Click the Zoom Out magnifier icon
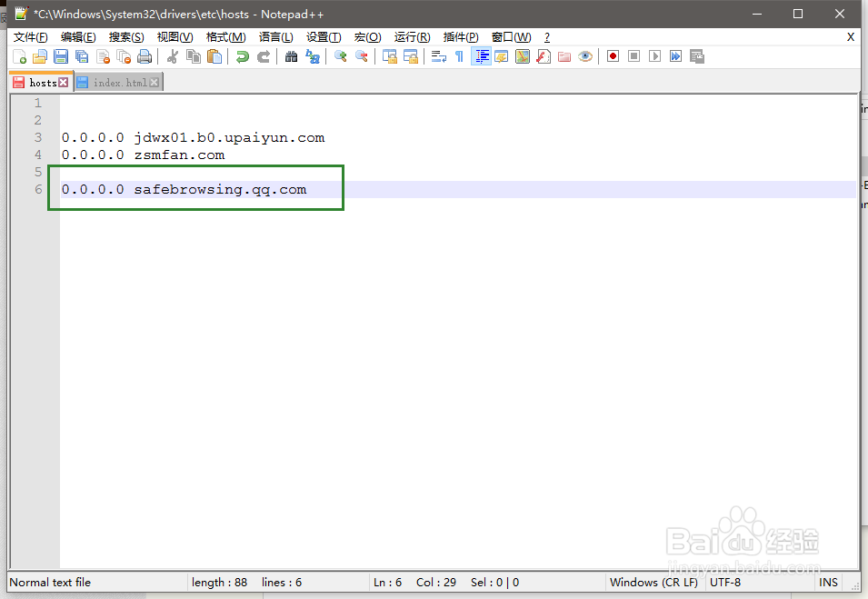Viewport: 868px width, 599px height. (x=362, y=56)
